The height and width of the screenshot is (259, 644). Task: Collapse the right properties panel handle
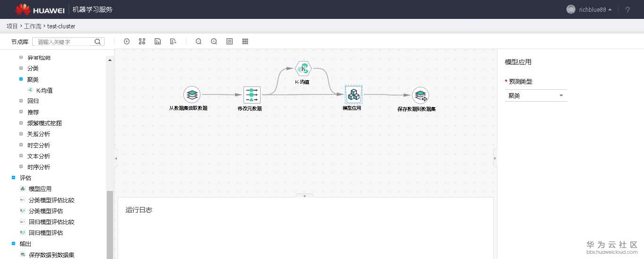coord(495,158)
